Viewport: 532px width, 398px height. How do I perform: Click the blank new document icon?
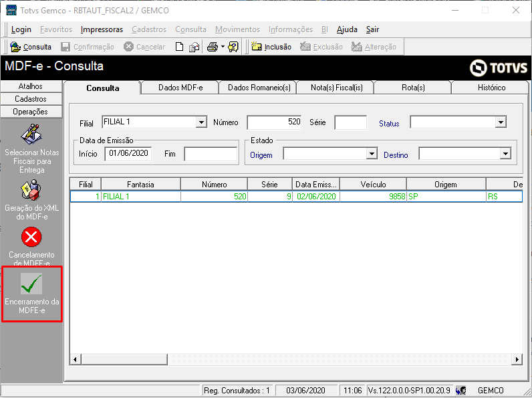click(179, 47)
